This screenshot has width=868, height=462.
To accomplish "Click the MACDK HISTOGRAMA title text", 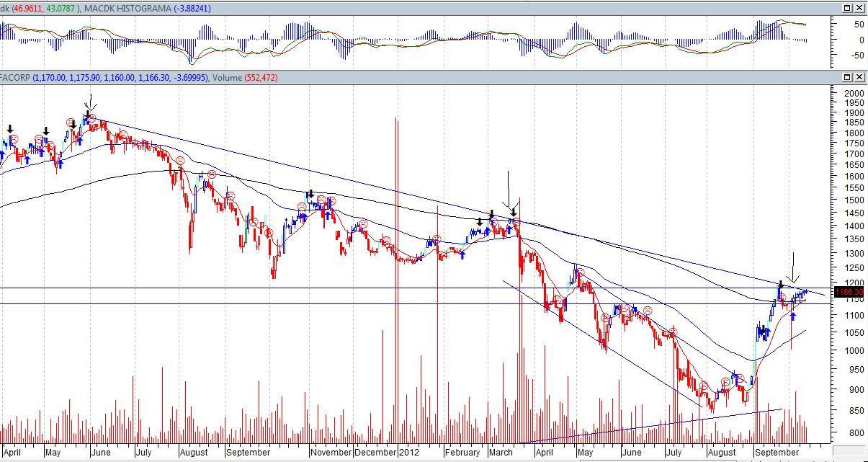I will pyautogui.click(x=127, y=9).
